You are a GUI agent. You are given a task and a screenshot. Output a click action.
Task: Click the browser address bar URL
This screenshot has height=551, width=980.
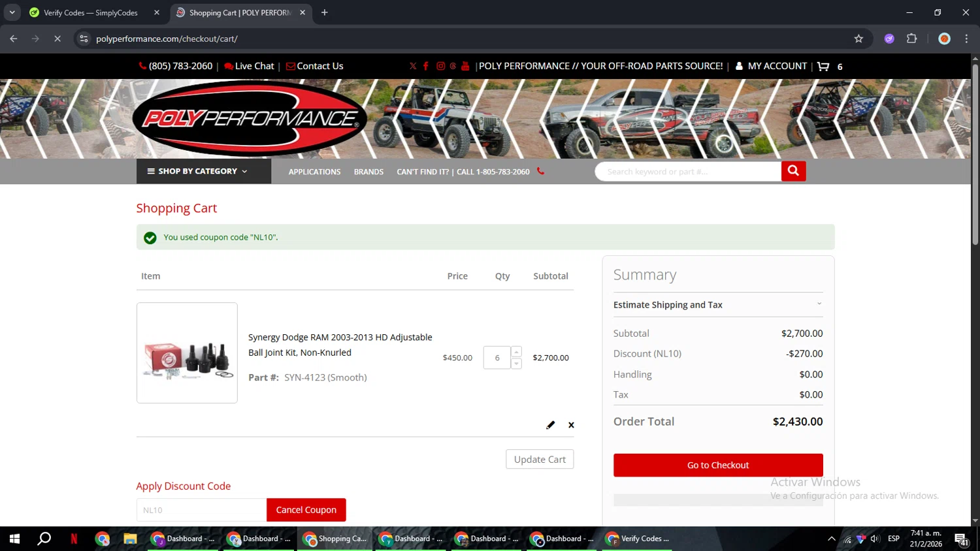click(167, 39)
